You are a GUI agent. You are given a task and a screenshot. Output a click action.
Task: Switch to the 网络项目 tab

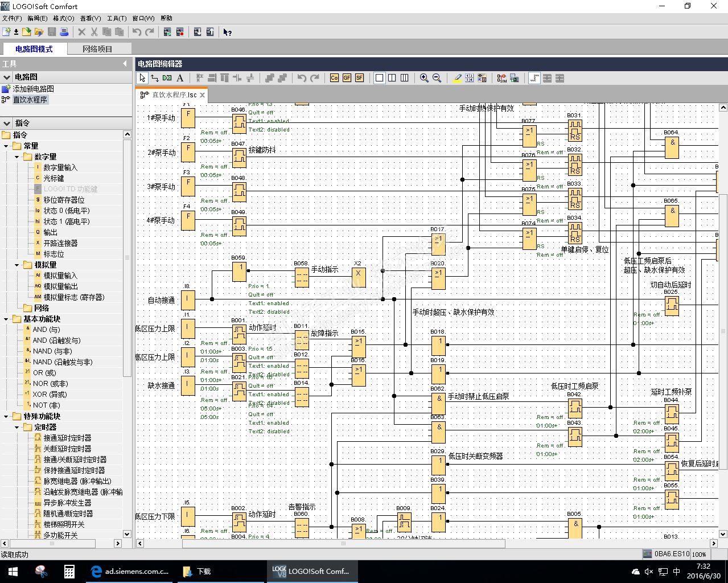point(97,49)
